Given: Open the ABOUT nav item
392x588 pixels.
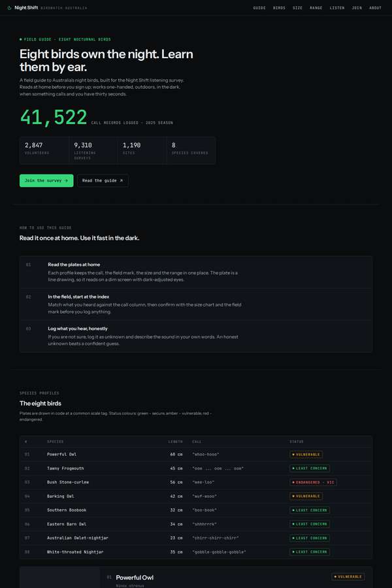Looking at the screenshot, I should click(375, 8).
